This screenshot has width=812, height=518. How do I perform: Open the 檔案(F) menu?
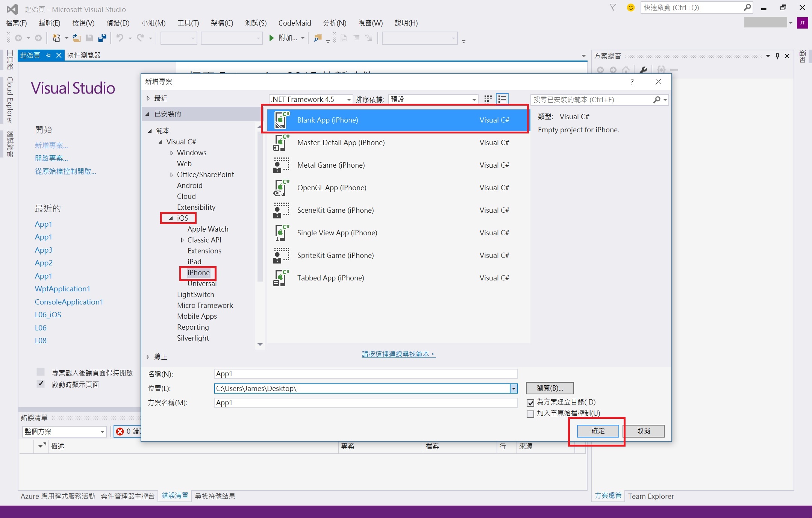[x=17, y=23]
